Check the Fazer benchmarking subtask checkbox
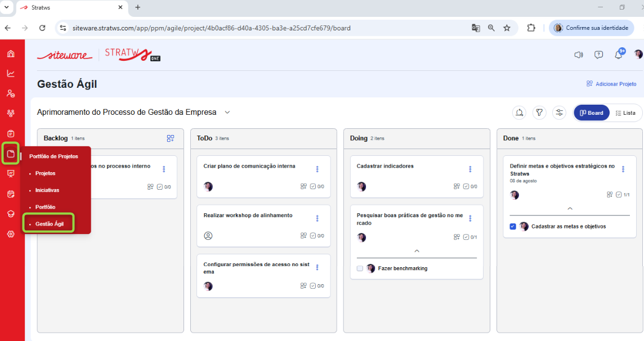 point(360,268)
